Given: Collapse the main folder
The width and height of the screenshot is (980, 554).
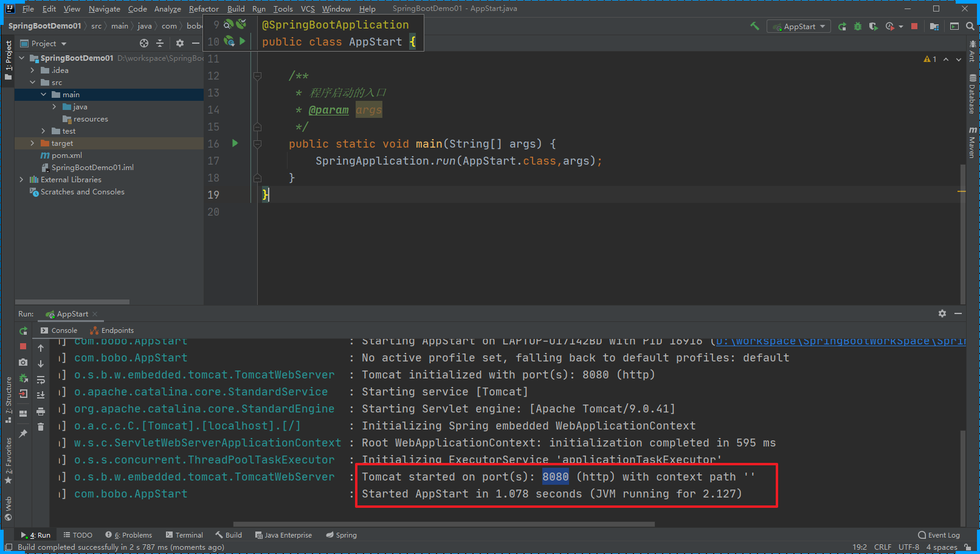Looking at the screenshot, I should (x=44, y=95).
